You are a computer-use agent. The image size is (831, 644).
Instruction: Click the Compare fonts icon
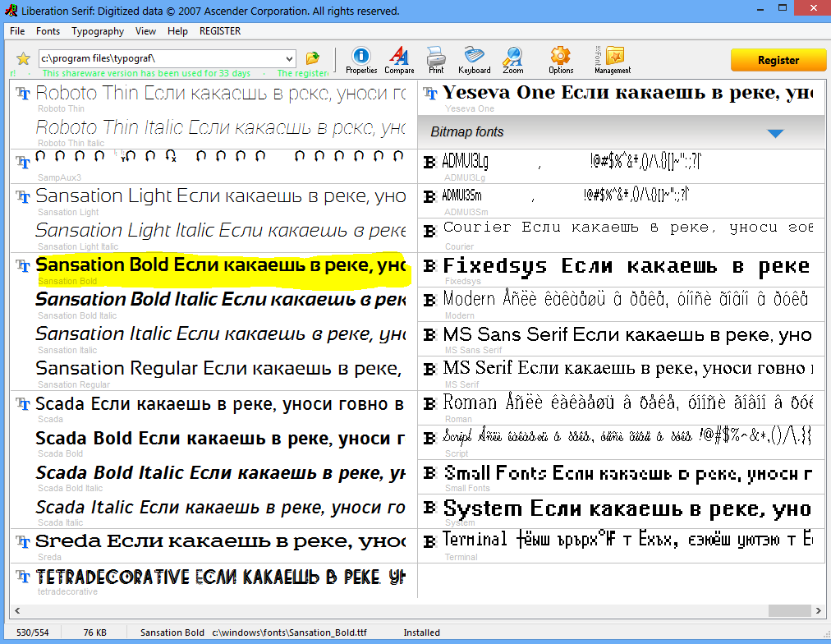point(399,59)
